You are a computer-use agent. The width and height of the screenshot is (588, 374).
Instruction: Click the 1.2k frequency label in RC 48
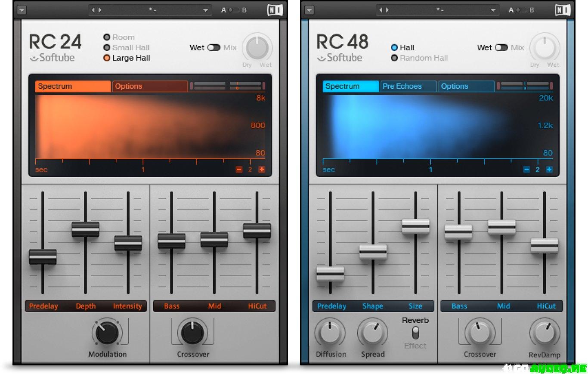[545, 126]
